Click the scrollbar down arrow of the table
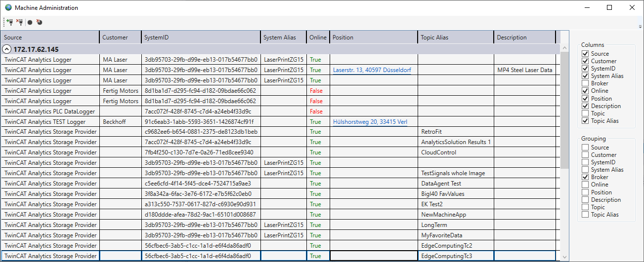The height and width of the screenshot is (262, 644). (x=565, y=257)
